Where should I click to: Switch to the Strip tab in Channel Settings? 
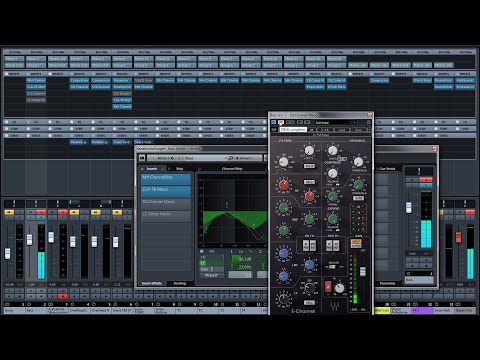tap(179, 169)
